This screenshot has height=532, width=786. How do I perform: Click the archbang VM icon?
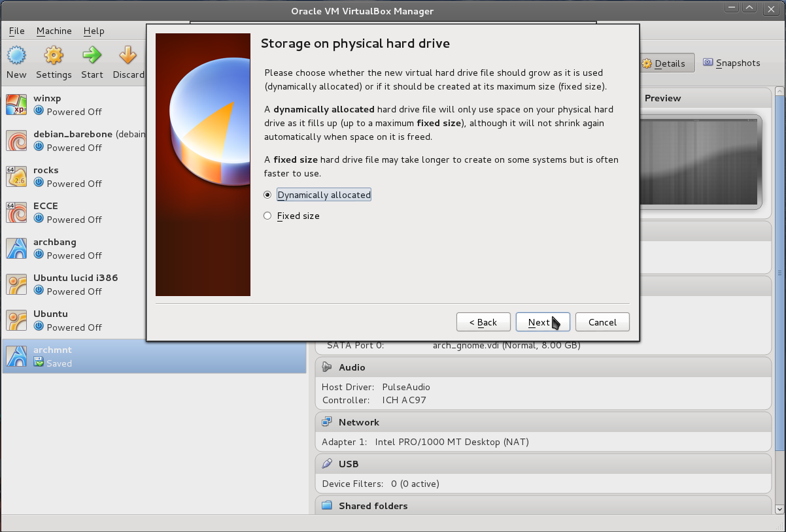(x=16, y=248)
